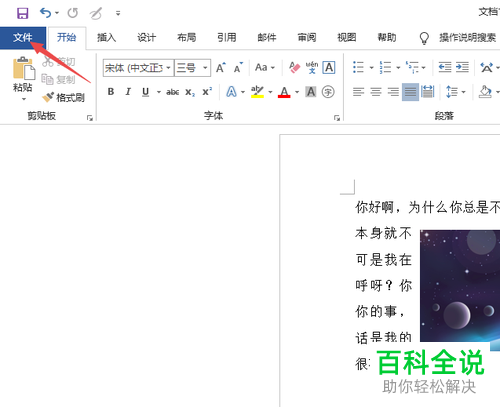Click the Redo (repeat) icon
The height and width of the screenshot is (407, 500).
(x=72, y=13)
